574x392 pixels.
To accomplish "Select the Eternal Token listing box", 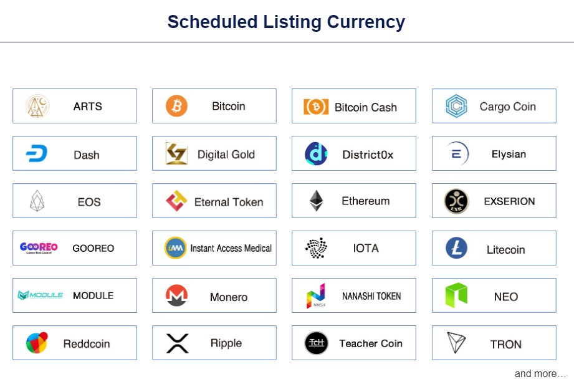I will [214, 201].
